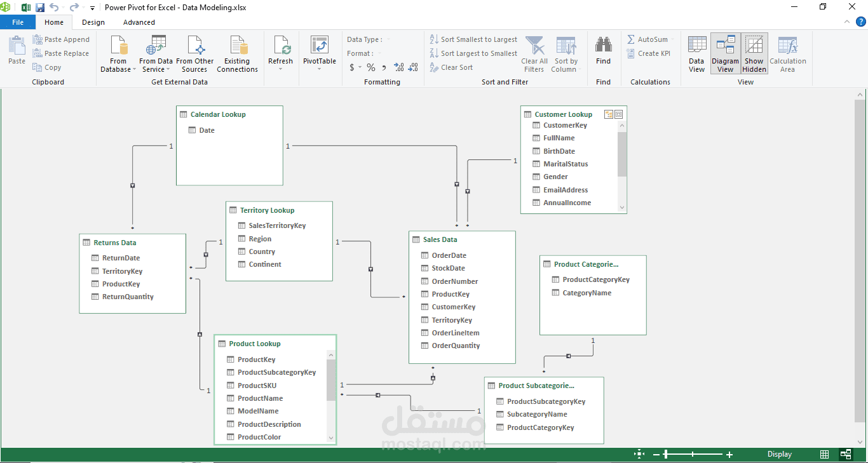The image size is (868, 463).
Task: Toggle Show Hidden items
Action: tap(754, 54)
